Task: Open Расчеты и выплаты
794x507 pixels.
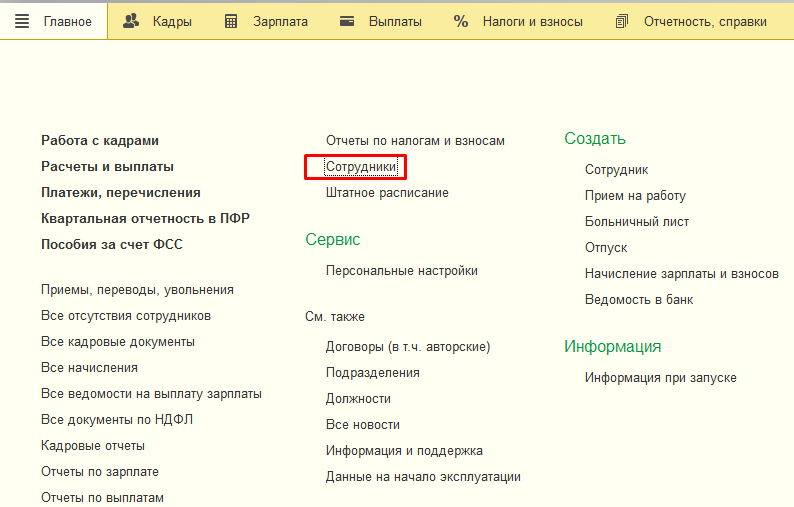Action: click(107, 167)
